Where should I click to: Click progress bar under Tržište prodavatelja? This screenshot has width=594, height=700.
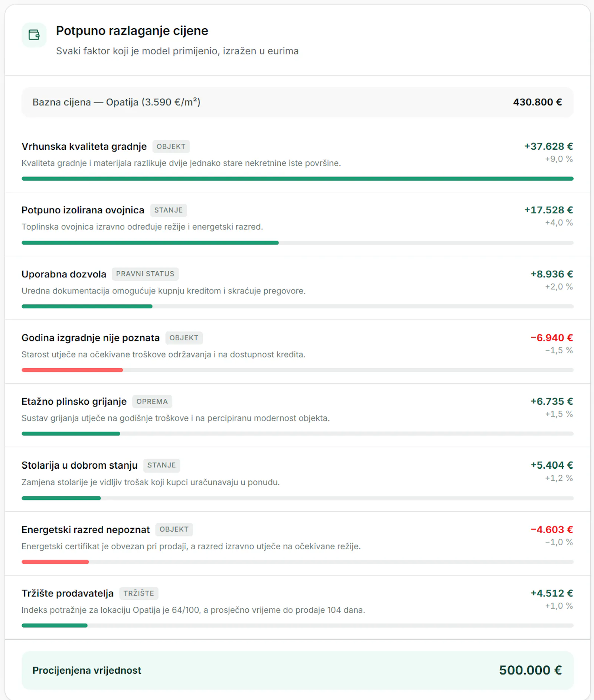pyautogui.click(x=297, y=626)
